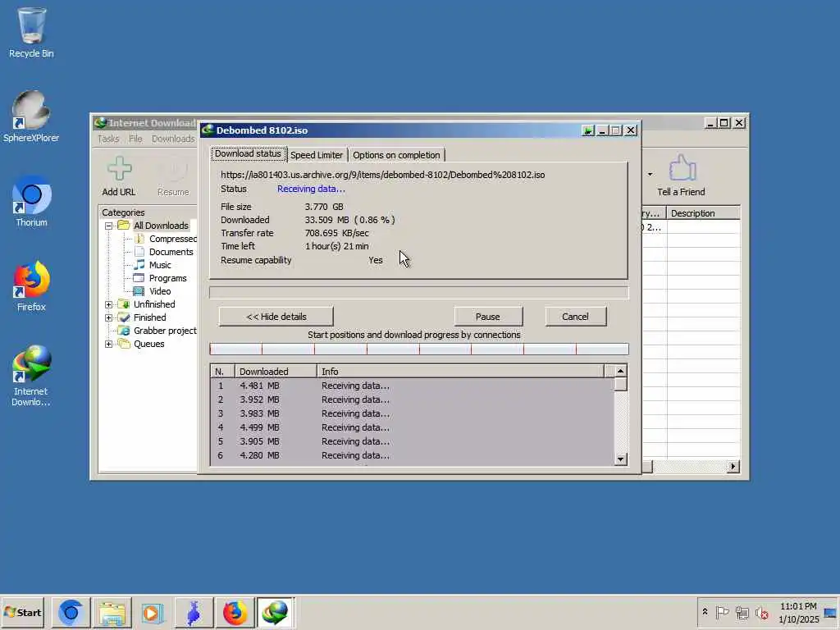Viewport: 840px width, 630px height.
Task: Open the Recycle Bin desktop icon
Action: [x=31, y=32]
